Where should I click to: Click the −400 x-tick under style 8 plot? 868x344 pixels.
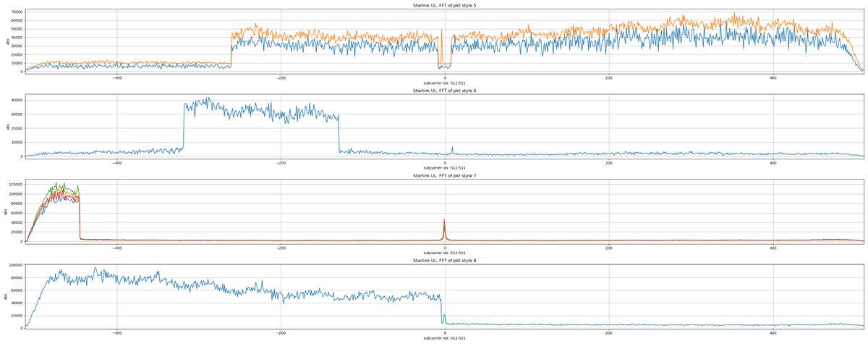116,332
